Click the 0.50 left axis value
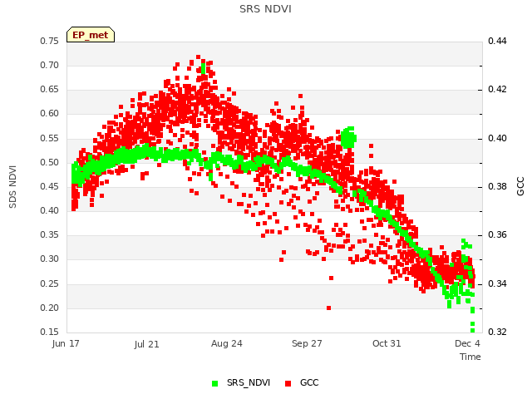The width and height of the screenshot is (532, 399). click(x=50, y=162)
